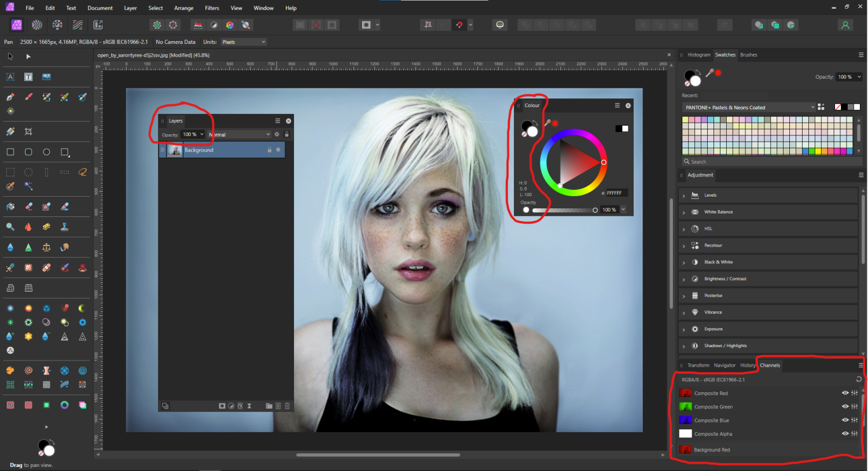Pick the Zoom magnifier tool
This screenshot has width=868, height=471.
click(10, 227)
